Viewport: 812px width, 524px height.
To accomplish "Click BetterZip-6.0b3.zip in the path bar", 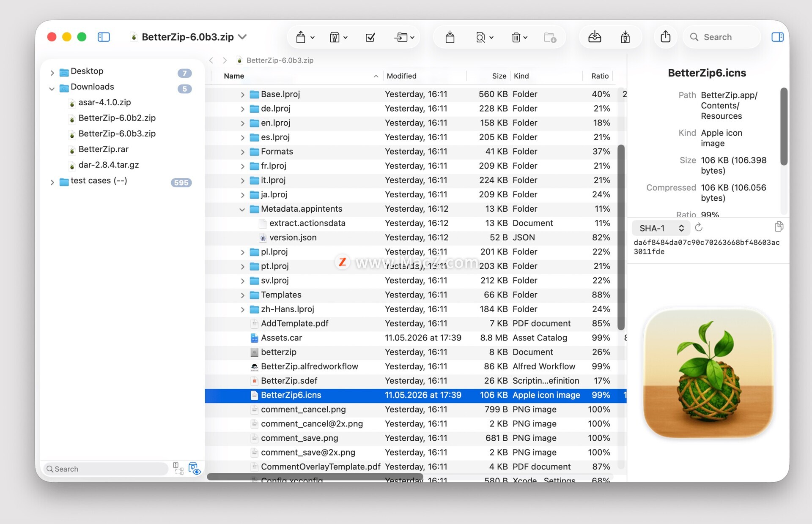I will tap(280, 60).
